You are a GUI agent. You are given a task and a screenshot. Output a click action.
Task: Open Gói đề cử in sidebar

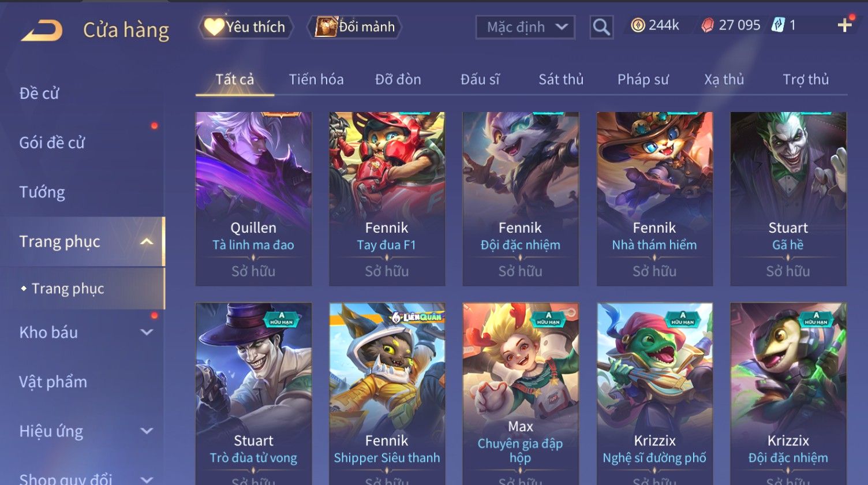coord(52,143)
